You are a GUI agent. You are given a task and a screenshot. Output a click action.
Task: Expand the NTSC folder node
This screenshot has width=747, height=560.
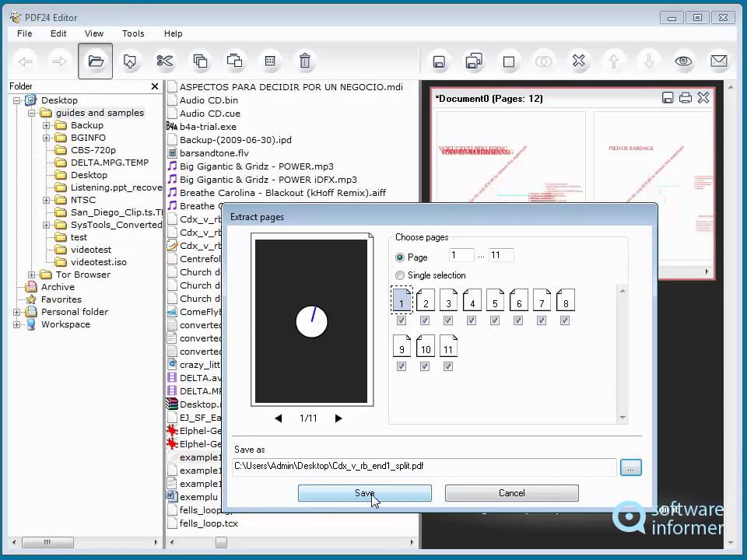46,200
